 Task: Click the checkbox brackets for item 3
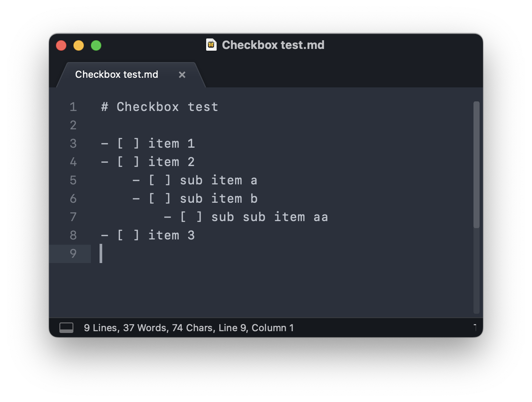[x=128, y=236]
